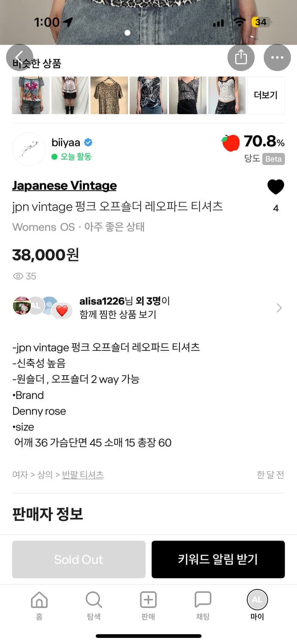Tap the red apple 당도 rating icon
This screenshot has width=297, height=644.
(x=230, y=143)
